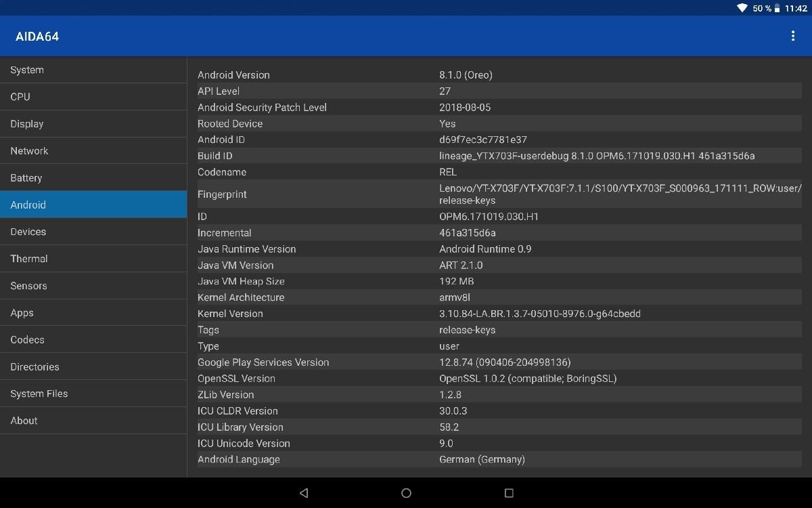Select the Codename value REL
Screen dimensions: 812x508
pos(448,172)
